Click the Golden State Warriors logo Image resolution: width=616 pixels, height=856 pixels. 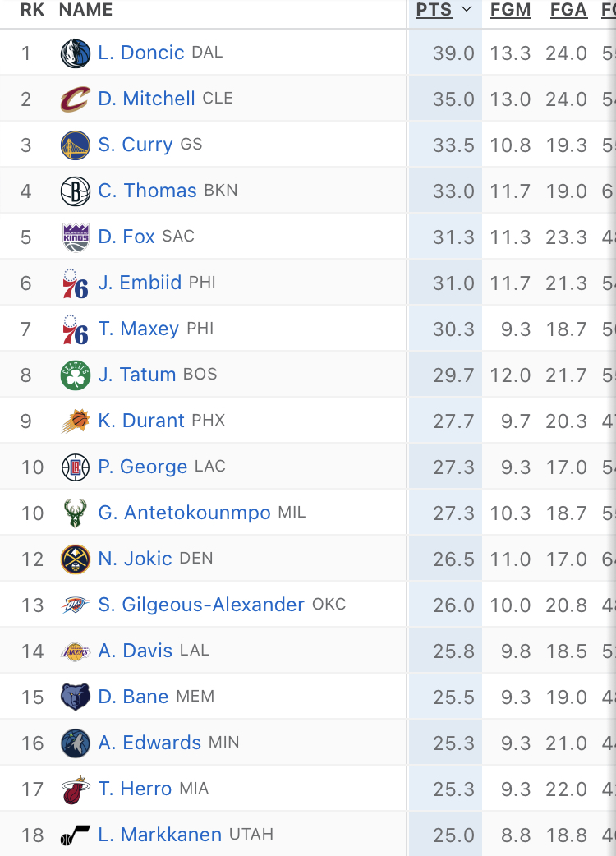76,145
